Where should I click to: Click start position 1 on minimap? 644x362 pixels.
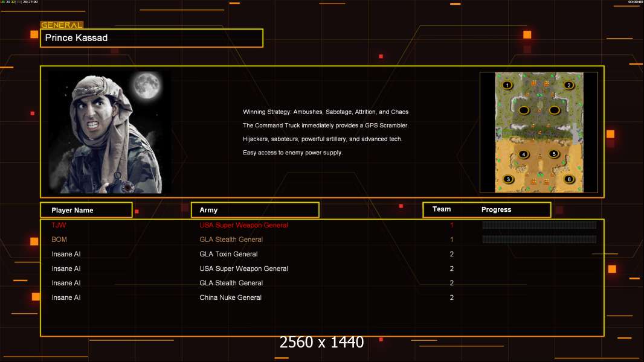(x=507, y=85)
